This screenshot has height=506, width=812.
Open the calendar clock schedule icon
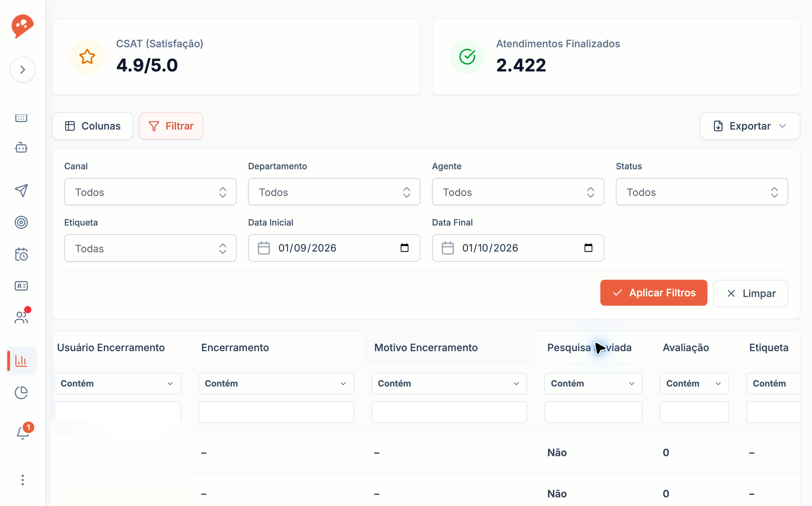click(21, 254)
